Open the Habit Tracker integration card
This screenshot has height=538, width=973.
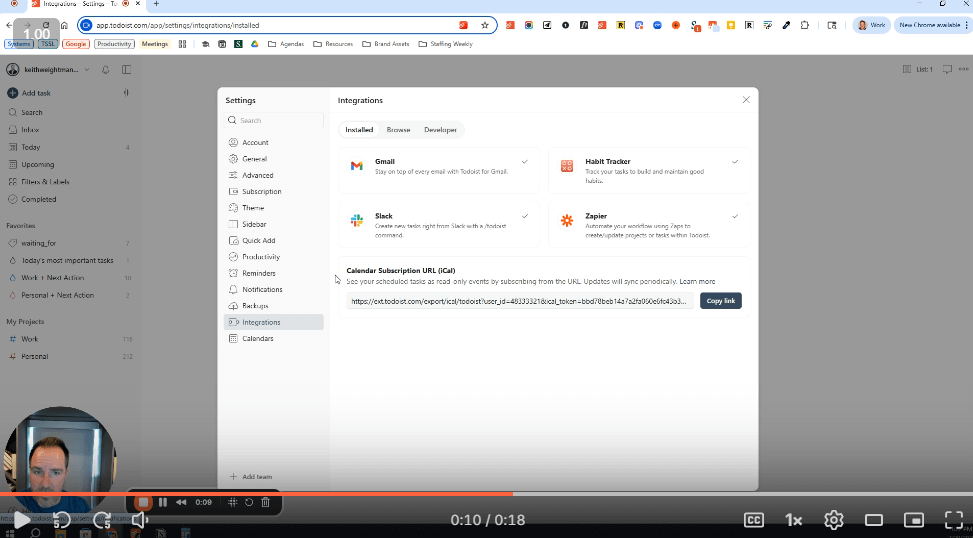coord(649,169)
